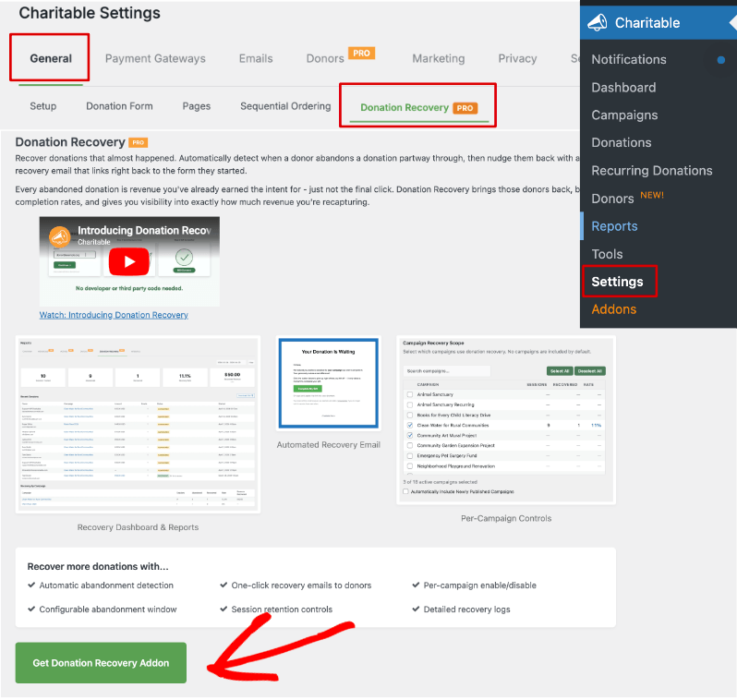Click the Get Donation Recovery Addon button

(101, 663)
